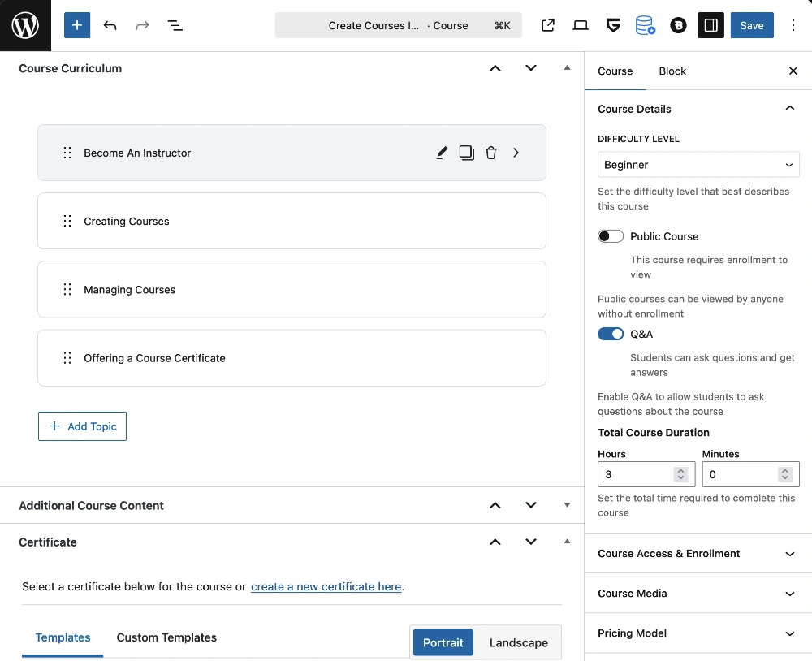Screen dimensions: 812x661
Task: Delete the Become An Instructor topic
Action: point(491,153)
